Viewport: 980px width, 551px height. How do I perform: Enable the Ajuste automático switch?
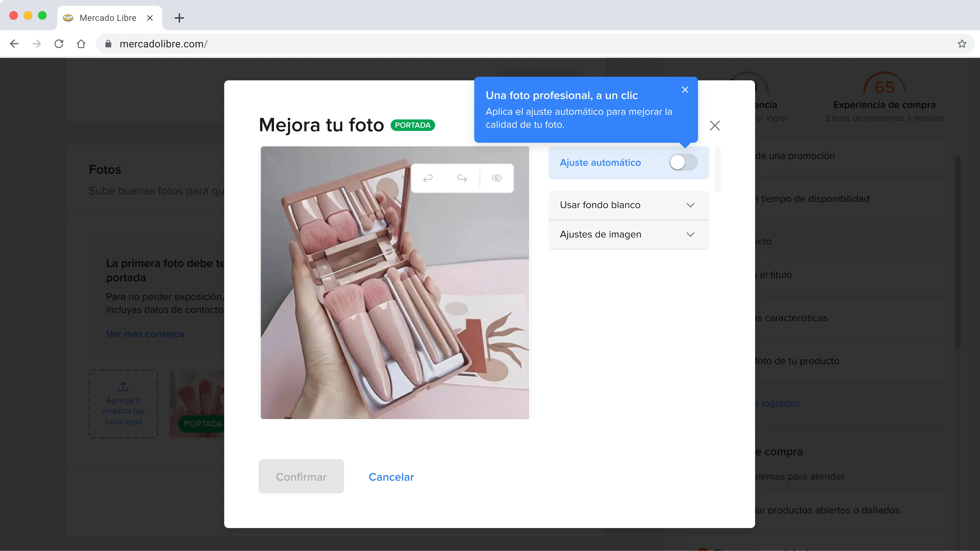(683, 163)
